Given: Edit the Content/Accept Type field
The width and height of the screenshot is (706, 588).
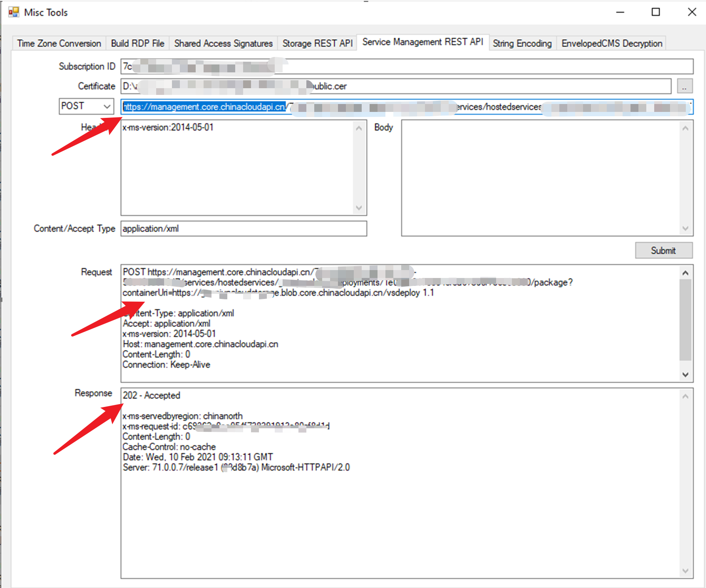Looking at the screenshot, I should (x=243, y=229).
